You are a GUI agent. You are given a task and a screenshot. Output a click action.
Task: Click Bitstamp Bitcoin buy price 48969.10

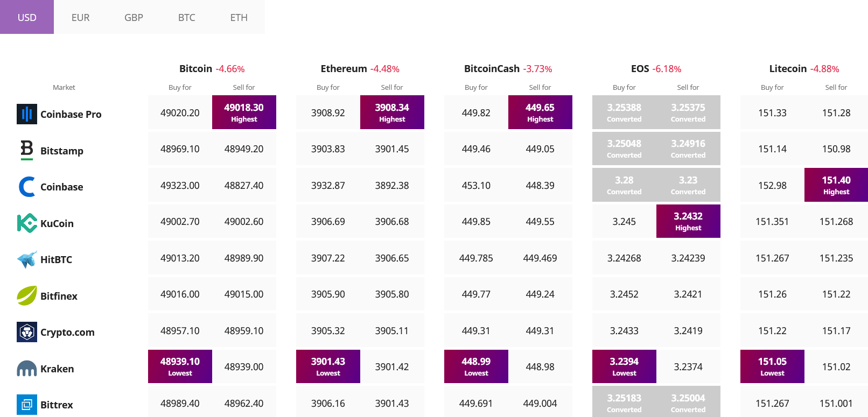(x=180, y=149)
